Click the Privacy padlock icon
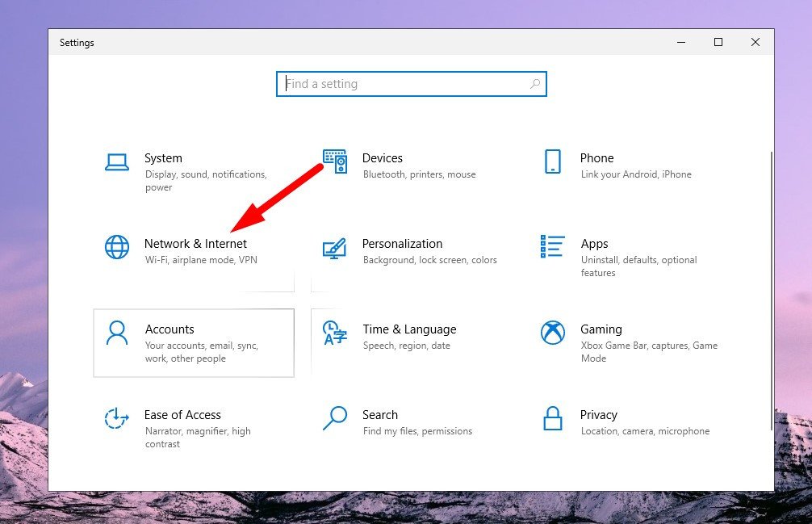 point(553,418)
